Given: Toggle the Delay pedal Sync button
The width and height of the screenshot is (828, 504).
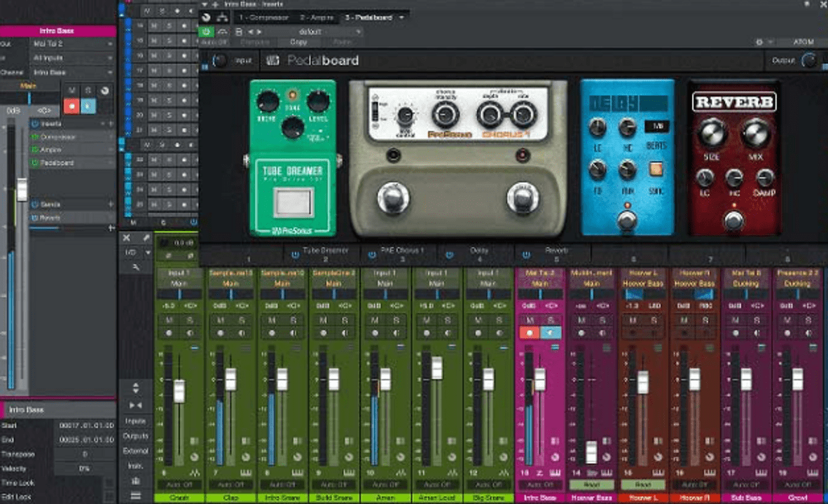Looking at the screenshot, I should click(656, 169).
